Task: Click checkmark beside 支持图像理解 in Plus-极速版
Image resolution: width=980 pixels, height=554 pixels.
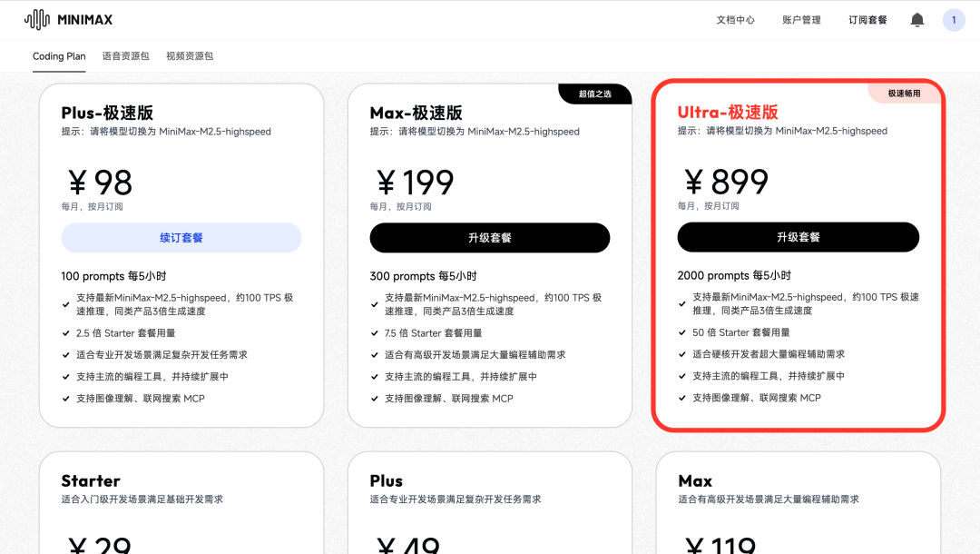Action: coord(65,399)
